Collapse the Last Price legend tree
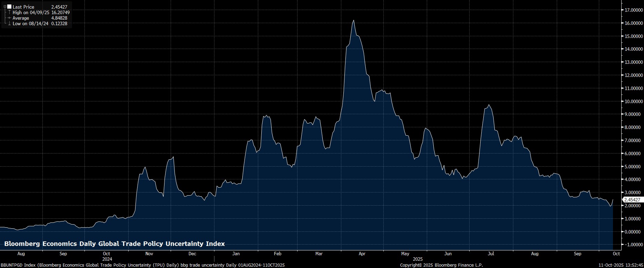Image resolution: width=644 pixels, height=268 pixels. coord(5,7)
